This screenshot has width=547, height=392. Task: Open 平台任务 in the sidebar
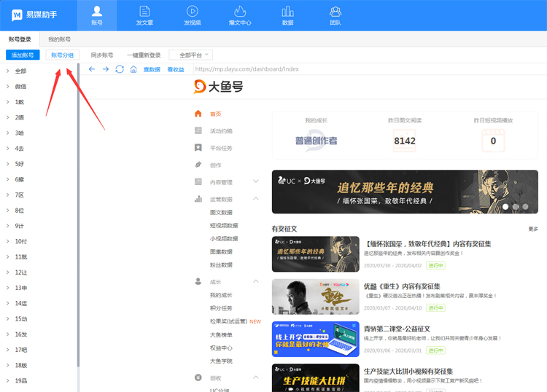click(221, 148)
